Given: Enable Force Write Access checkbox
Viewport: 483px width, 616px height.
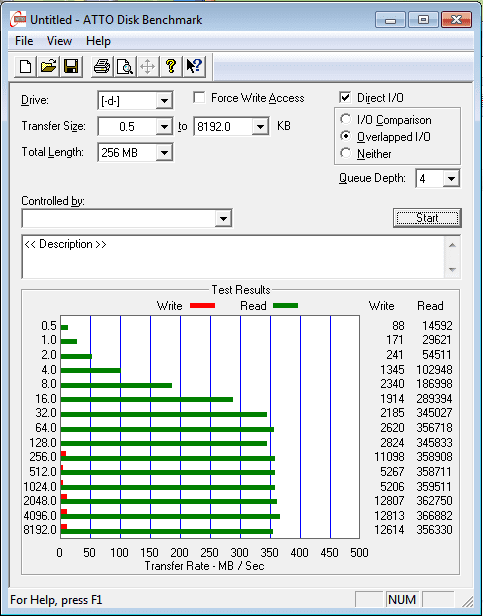Looking at the screenshot, I should [x=199, y=98].
